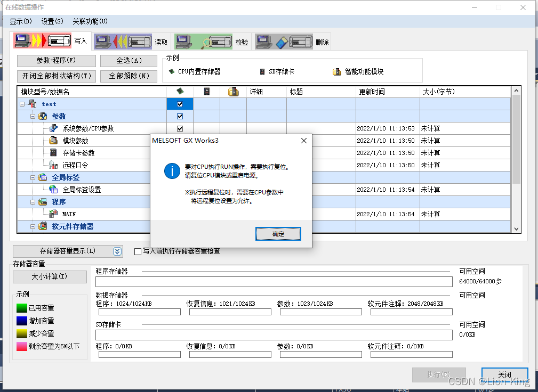Click 开闭全部树状结构(T) button

[x=57, y=76]
